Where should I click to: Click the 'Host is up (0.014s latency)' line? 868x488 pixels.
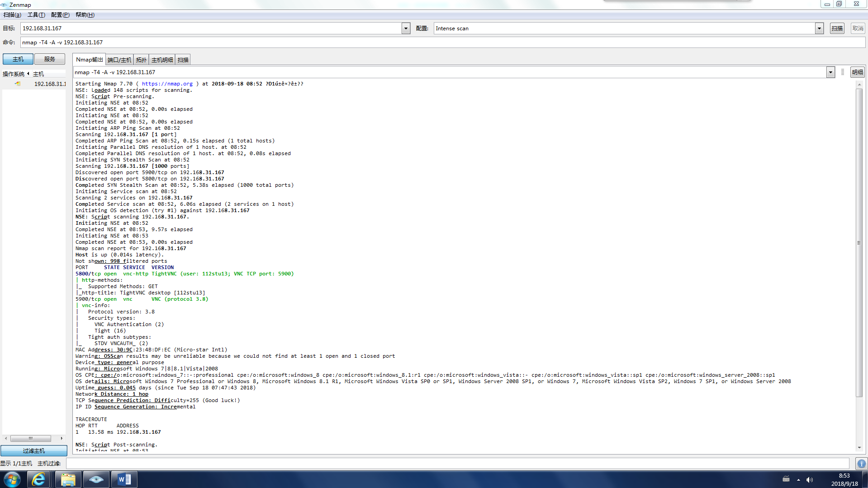coord(120,255)
